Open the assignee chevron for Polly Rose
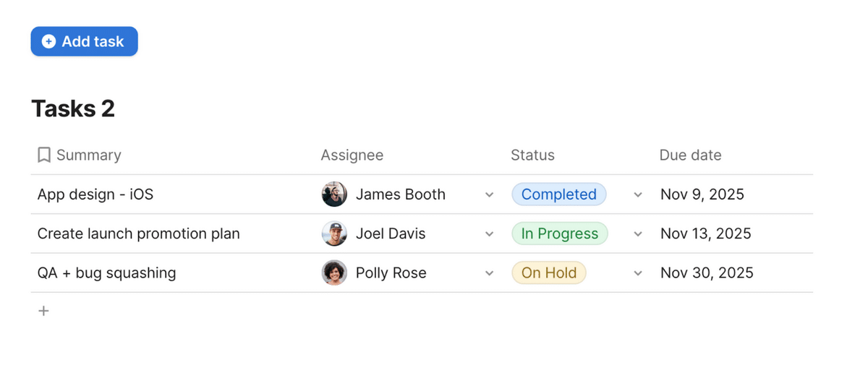The image size is (868, 368). click(x=489, y=273)
